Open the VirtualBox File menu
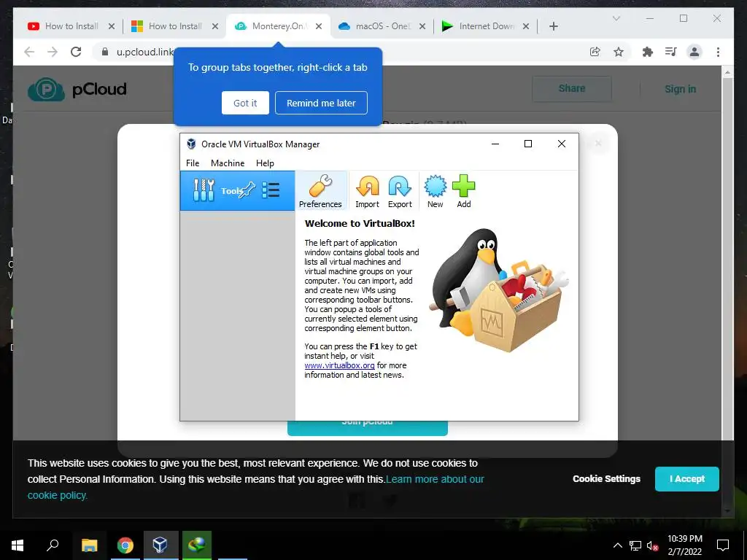747x560 pixels. pos(193,163)
